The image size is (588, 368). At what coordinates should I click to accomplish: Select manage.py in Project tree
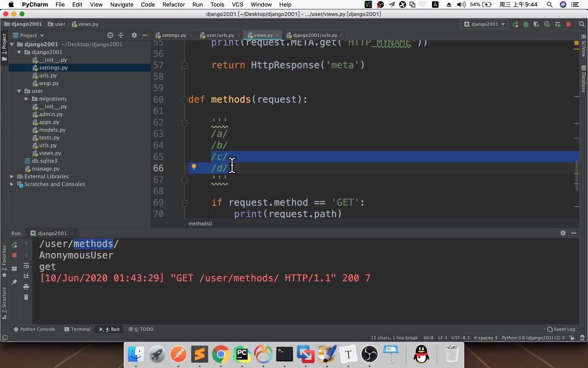[x=46, y=168]
